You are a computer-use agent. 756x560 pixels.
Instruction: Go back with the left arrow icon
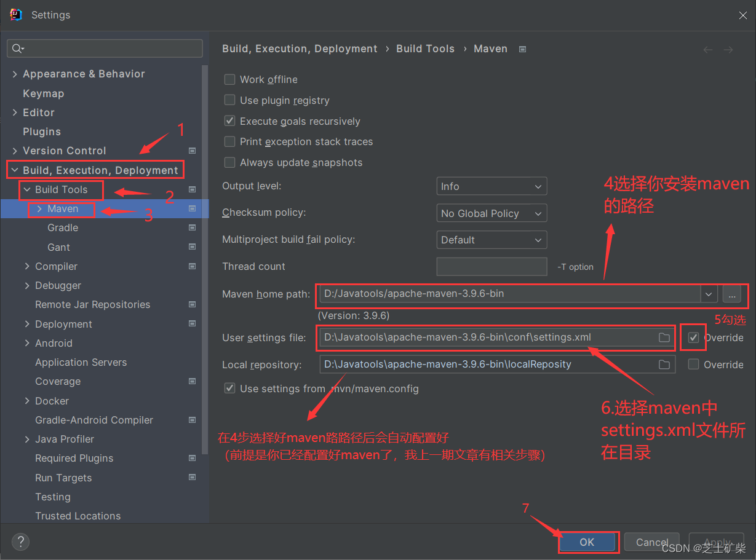point(708,50)
